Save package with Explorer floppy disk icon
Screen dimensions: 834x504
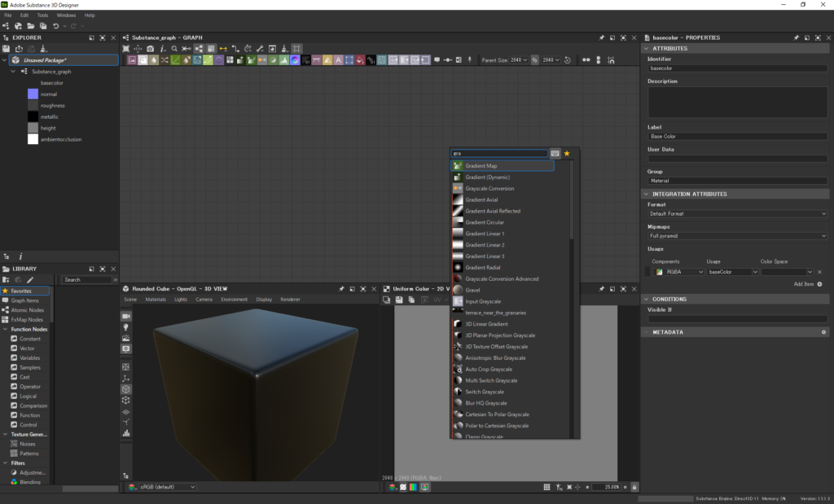(x=7, y=49)
